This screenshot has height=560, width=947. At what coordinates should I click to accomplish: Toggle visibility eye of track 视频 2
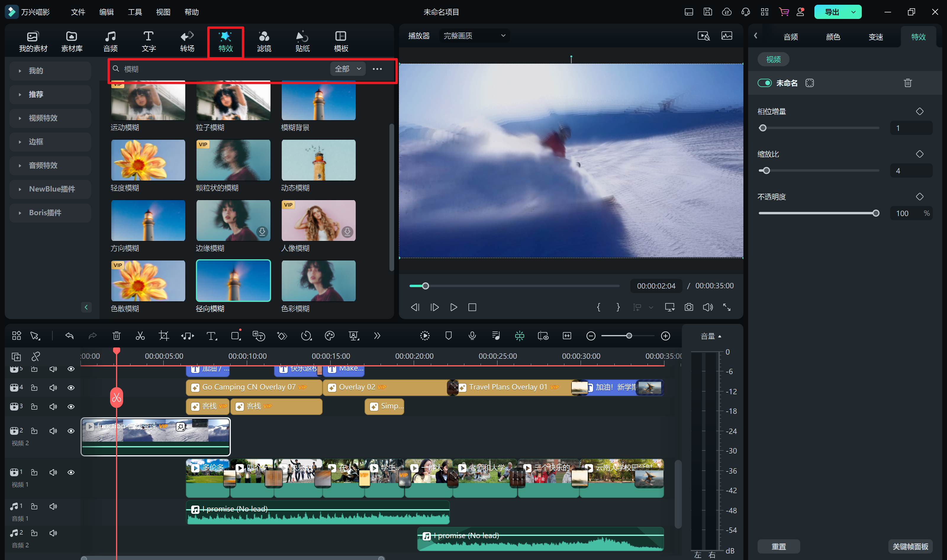click(x=71, y=431)
